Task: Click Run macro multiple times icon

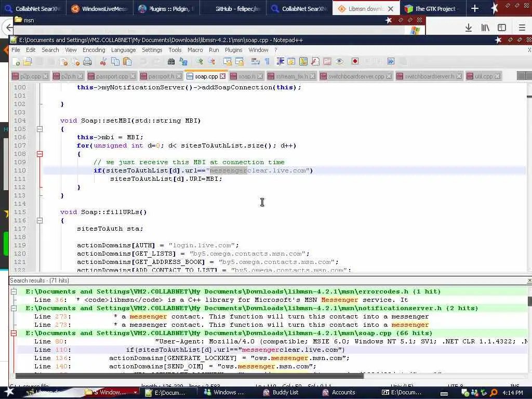Action: point(391,61)
